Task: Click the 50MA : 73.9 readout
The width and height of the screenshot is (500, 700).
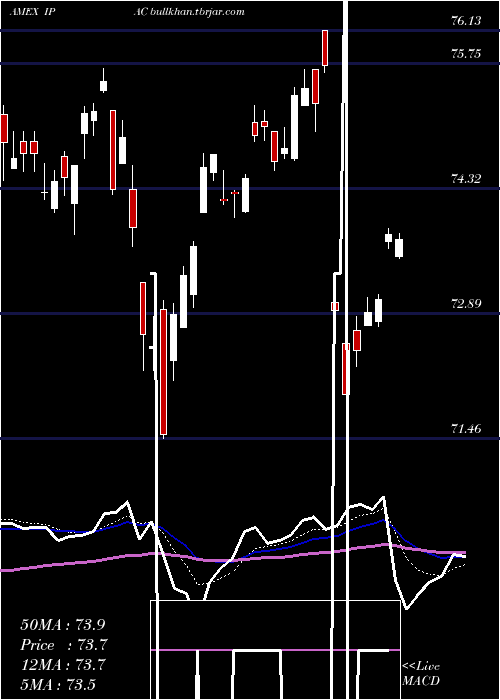Action: coord(63,625)
